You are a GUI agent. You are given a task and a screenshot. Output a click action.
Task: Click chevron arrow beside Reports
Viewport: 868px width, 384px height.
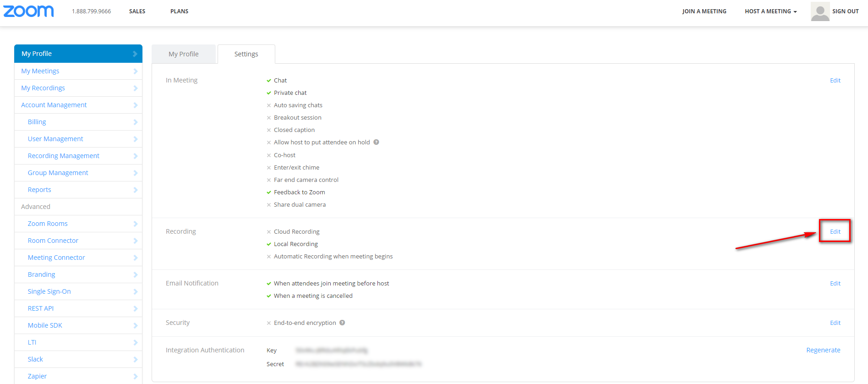point(135,190)
